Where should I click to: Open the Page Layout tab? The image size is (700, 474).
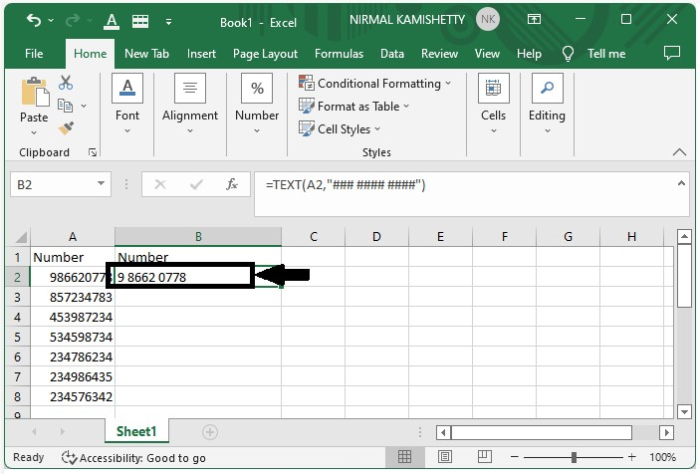(265, 54)
